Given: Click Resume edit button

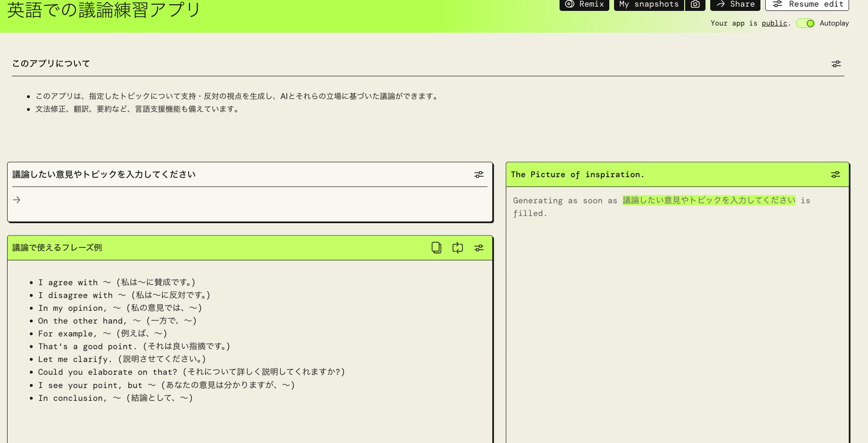Looking at the screenshot, I should [x=807, y=5].
